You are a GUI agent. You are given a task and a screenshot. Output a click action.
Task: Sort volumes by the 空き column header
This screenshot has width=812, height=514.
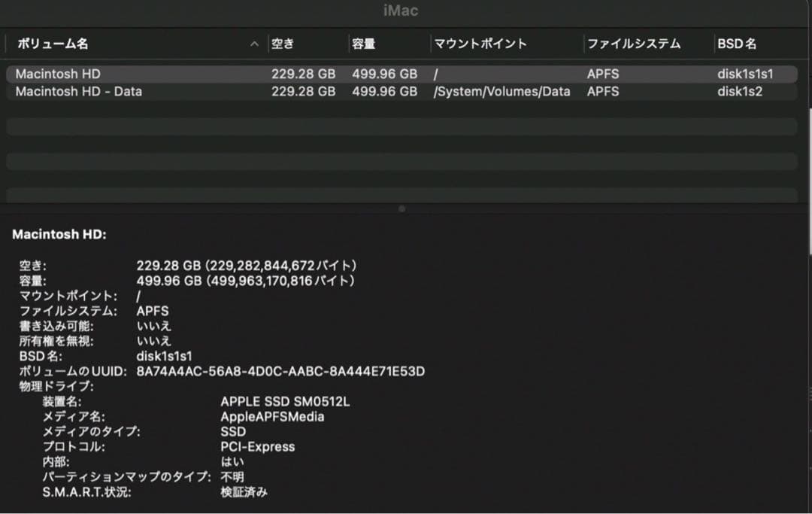point(282,44)
